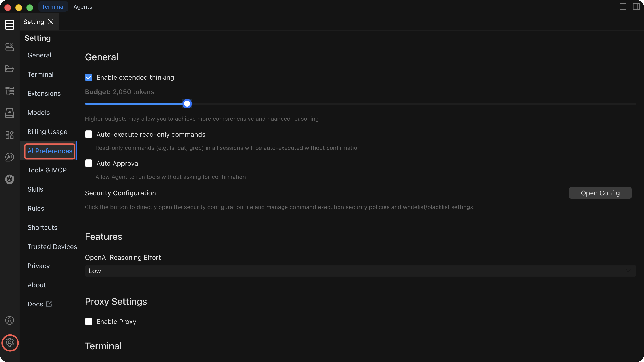Open the AI chat sidebar icon

coord(10,157)
